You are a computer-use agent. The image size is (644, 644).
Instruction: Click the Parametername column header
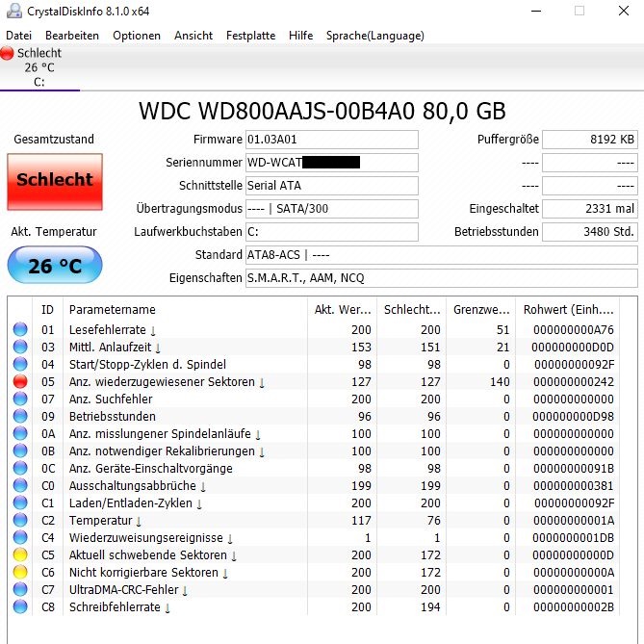185,309
